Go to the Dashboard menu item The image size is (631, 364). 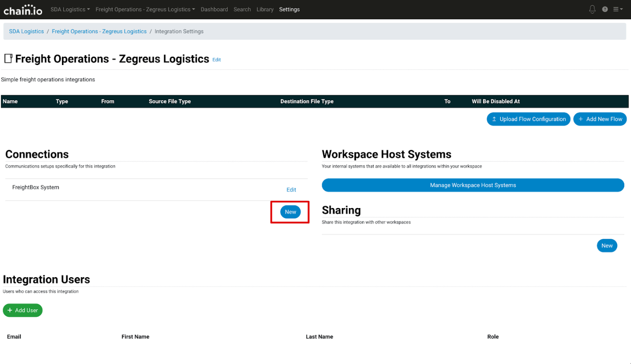pyautogui.click(x=214, y=9)
